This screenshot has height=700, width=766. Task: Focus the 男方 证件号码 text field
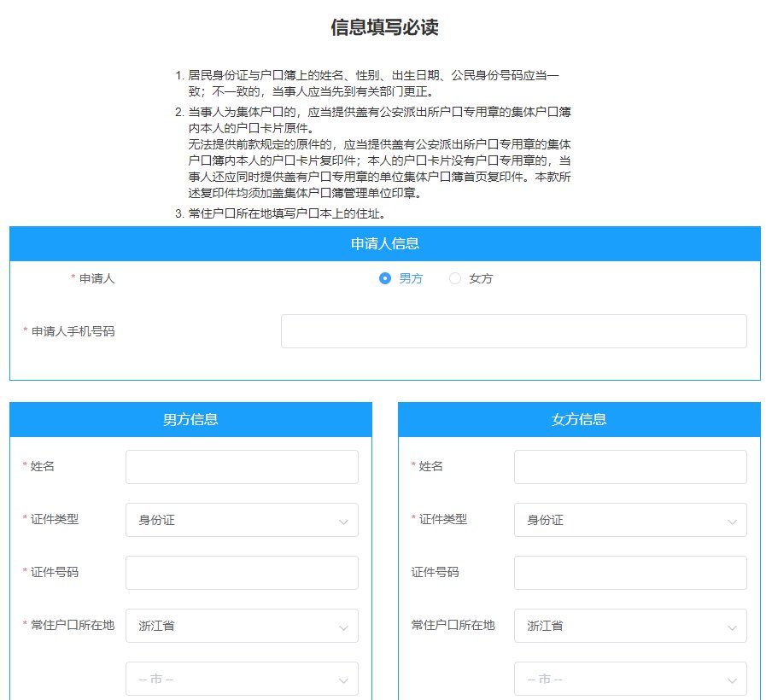pyautogui.click(x=242, y=573)
